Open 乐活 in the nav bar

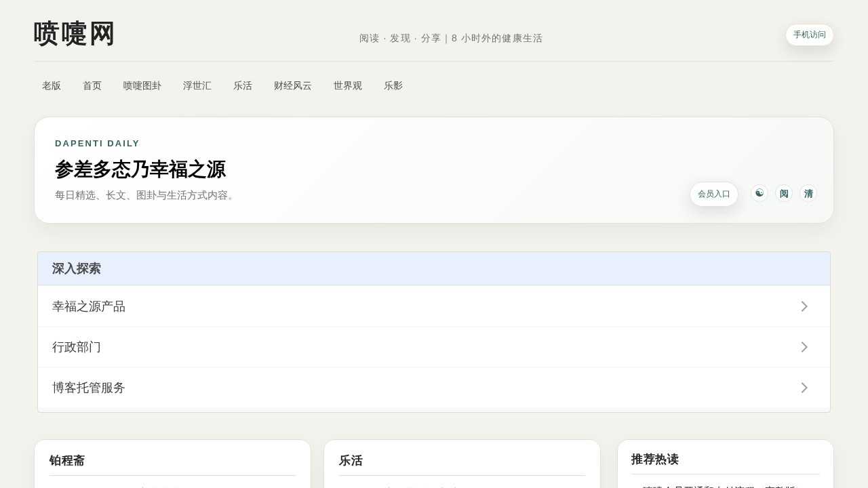pos(243,85)
